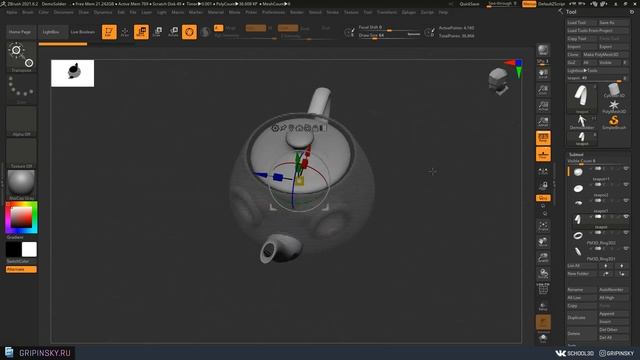The image size is (640, 360).
Task: Toggle PolyF line fill display
Action: click(543, 289)
